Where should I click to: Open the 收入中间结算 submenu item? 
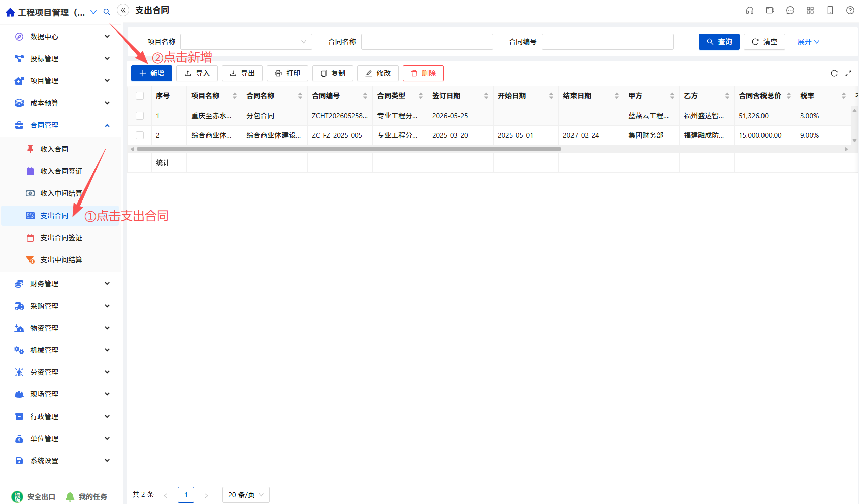60,193
